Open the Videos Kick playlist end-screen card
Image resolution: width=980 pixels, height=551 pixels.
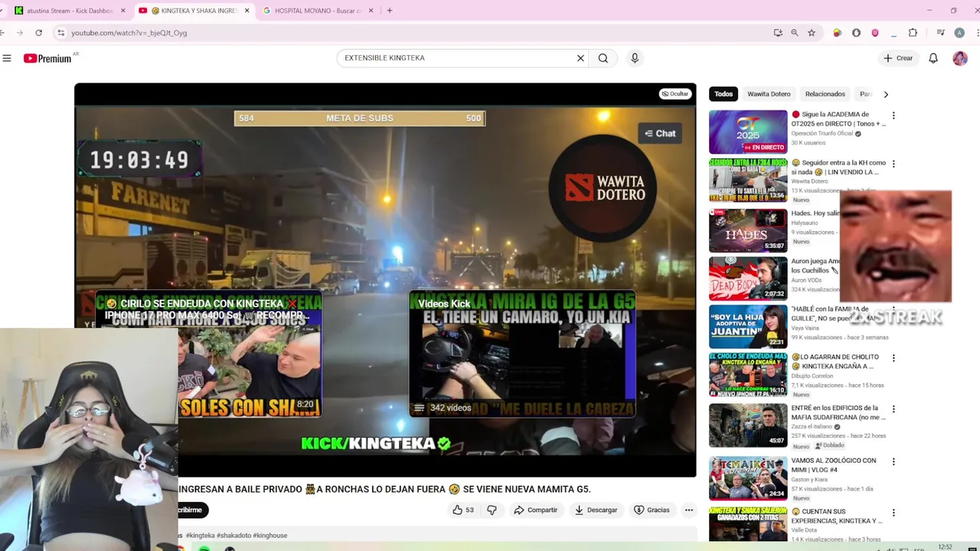pos(522,354)
